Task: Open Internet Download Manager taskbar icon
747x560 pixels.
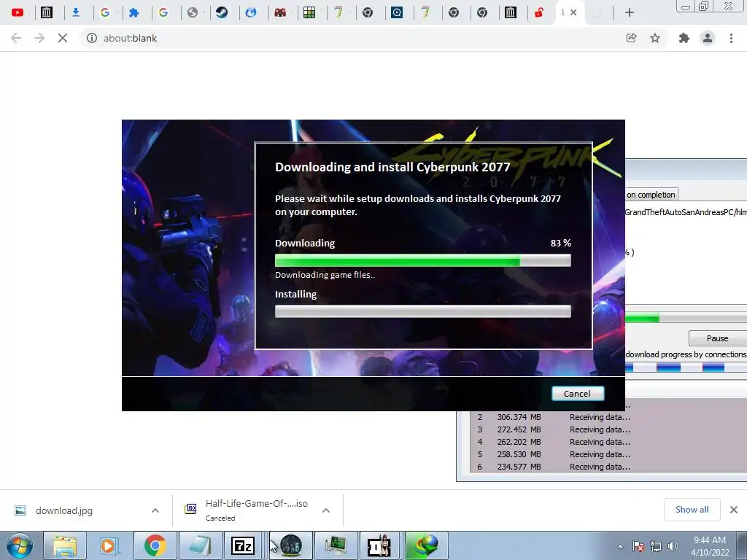Action: tap(425, 545)
